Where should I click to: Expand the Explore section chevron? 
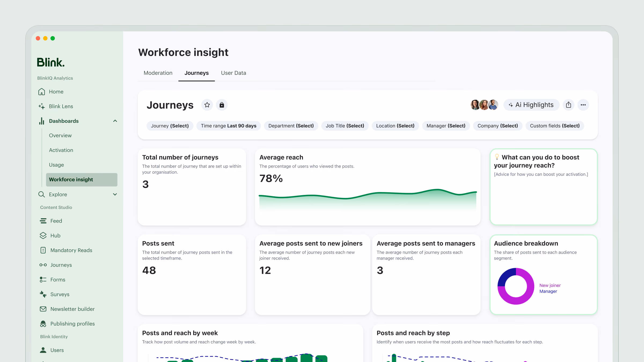click(x=115, y=194)
